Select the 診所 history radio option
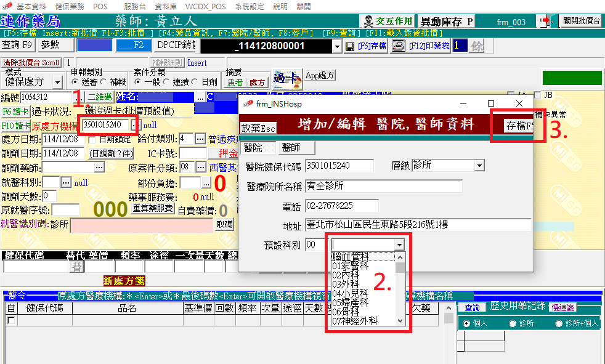 [x=513, y=323]
